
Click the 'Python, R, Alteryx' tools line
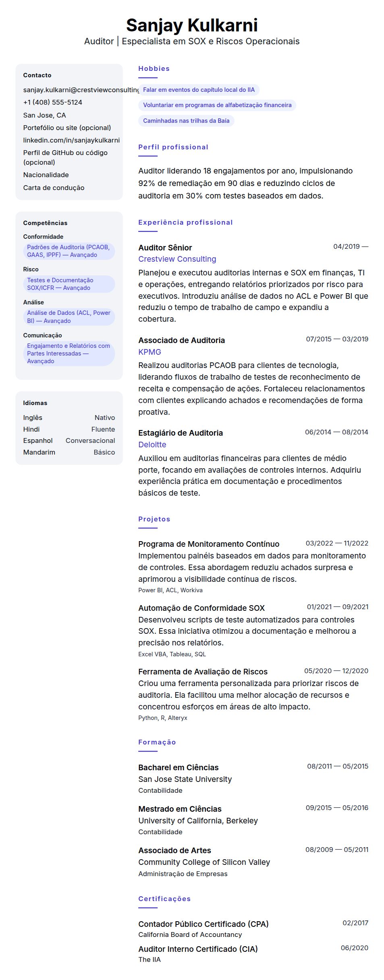pos(163,718)
